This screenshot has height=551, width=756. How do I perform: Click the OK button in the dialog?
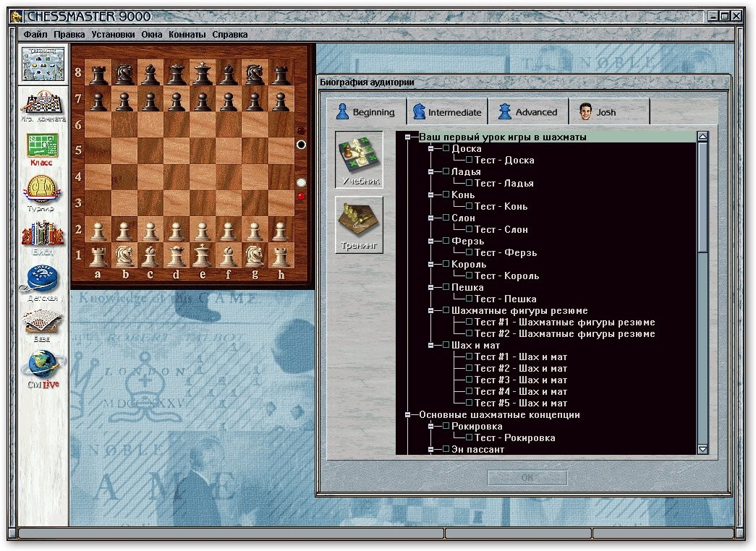coord(527,478)
